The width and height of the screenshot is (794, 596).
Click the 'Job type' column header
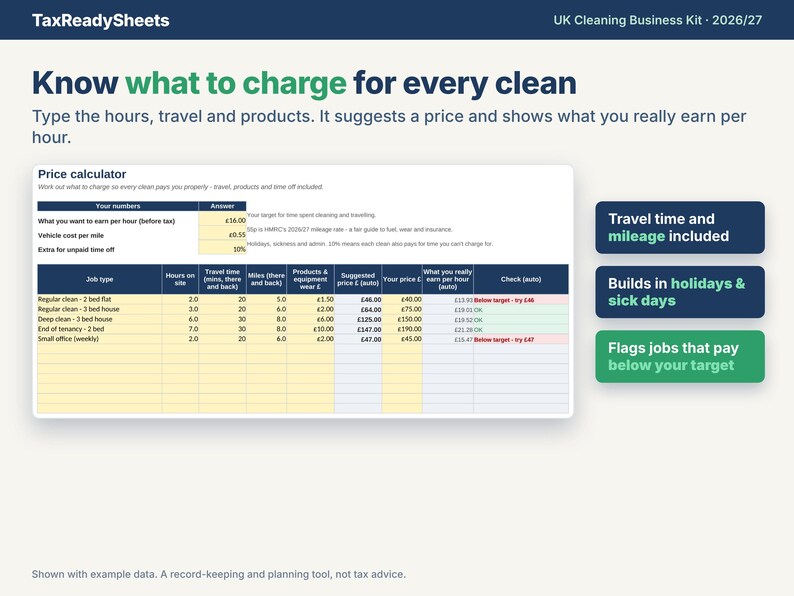coord(100,279)
